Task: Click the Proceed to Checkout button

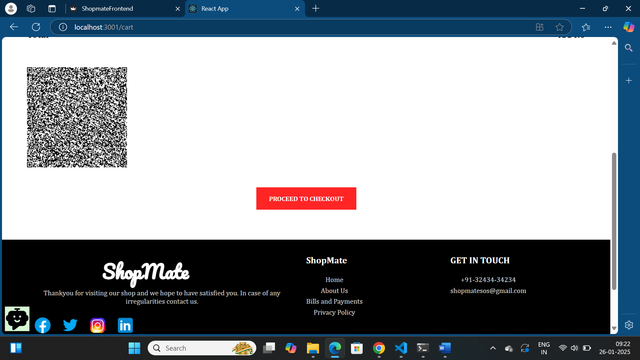Action: click(306, 198)
